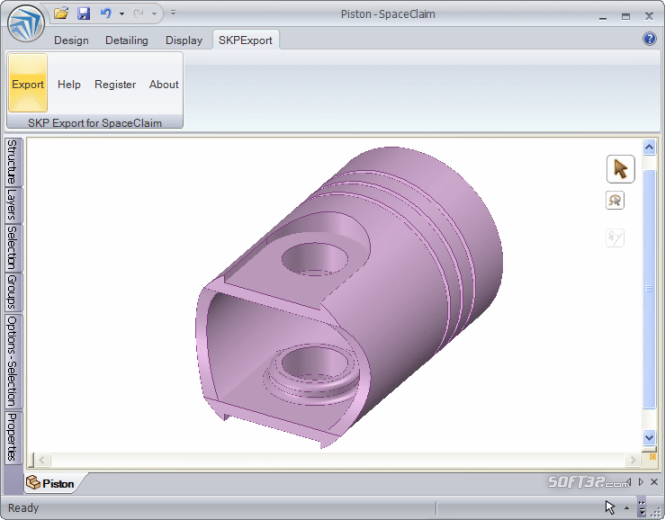Open the Undo history dropdown arrow
Screen dimensions: 665x520
click(x=122, y=14)
